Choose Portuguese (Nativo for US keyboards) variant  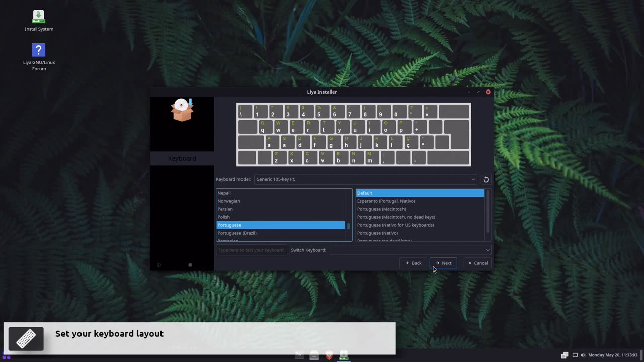(x=420, y=225)
